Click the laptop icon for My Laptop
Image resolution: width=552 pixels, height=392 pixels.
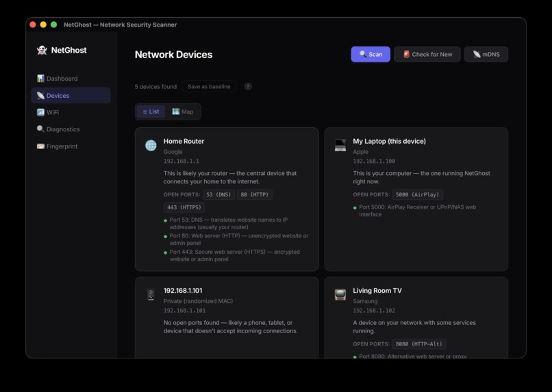pos(340,145)
